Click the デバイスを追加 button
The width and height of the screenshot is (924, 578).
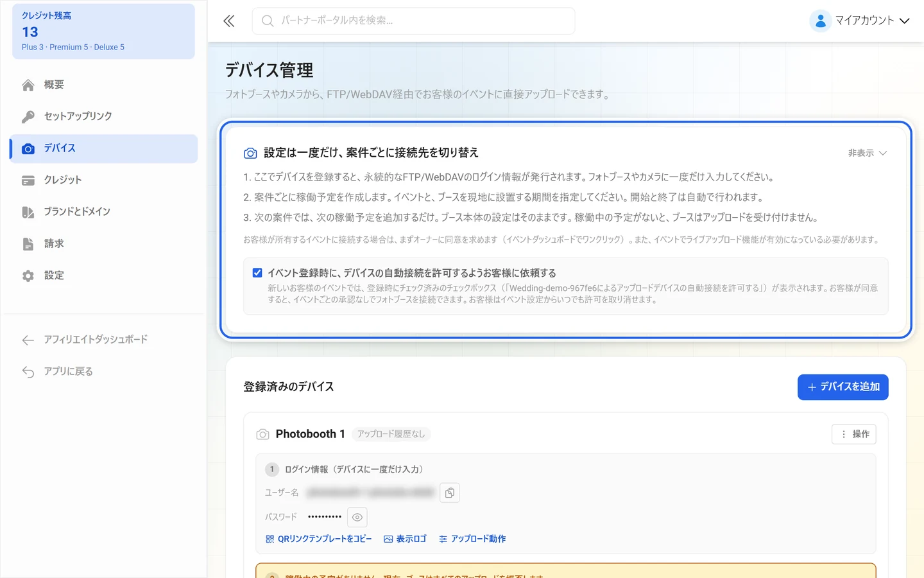click(843, 387)
